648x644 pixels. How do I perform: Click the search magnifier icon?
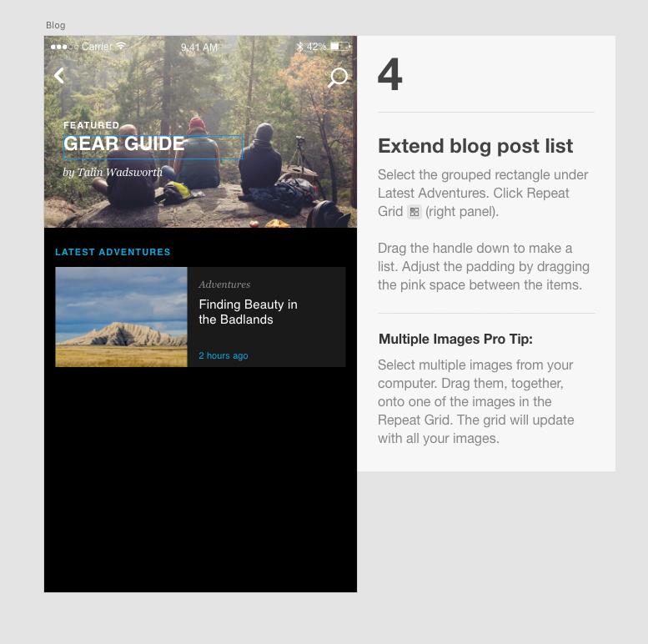(x=338, y=78)
